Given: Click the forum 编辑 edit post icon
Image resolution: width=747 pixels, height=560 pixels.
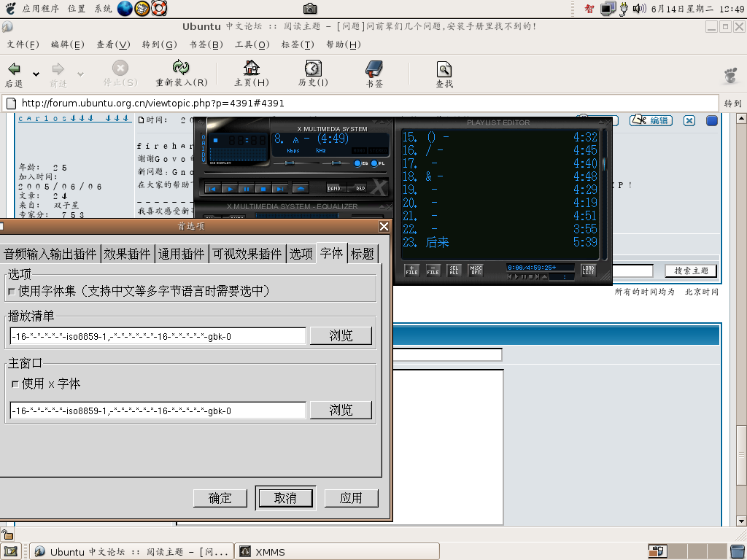Looking at the screenshot, I should (651, 120).
